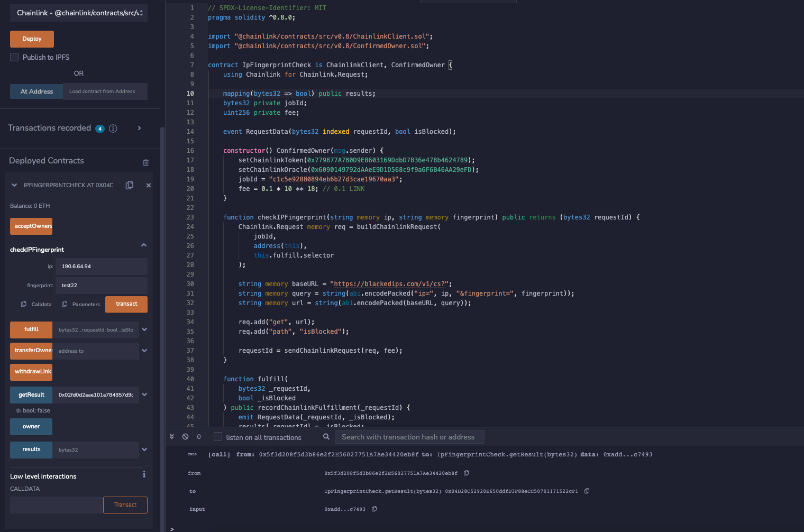The height and width of the screenshot is (532, 804).
Task: Expand the transferOwnership parameters chevron
Action: click(x=144, y=351)
